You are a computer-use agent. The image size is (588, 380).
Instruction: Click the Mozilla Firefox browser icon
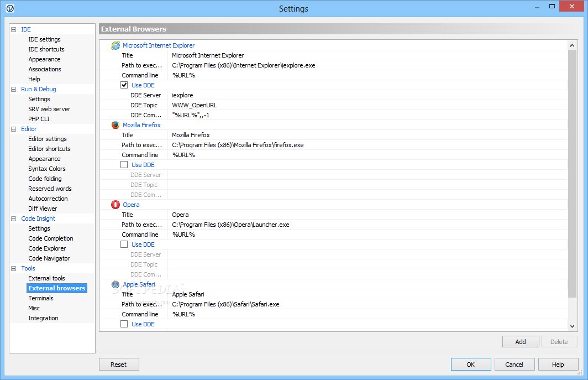[x=116, y=125]
